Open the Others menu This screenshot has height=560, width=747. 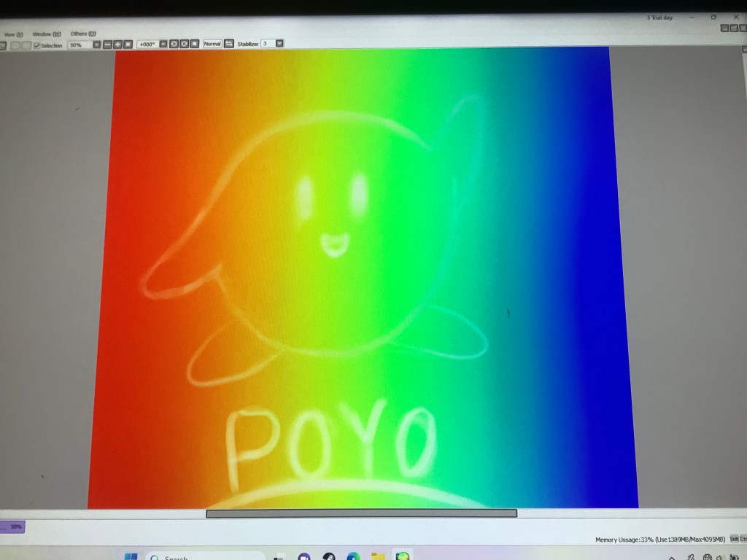82,34
